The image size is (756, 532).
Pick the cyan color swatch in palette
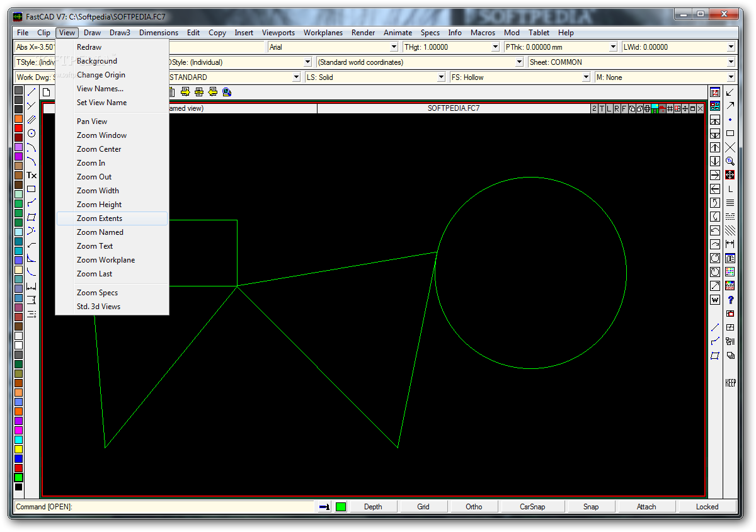point(18,439)
